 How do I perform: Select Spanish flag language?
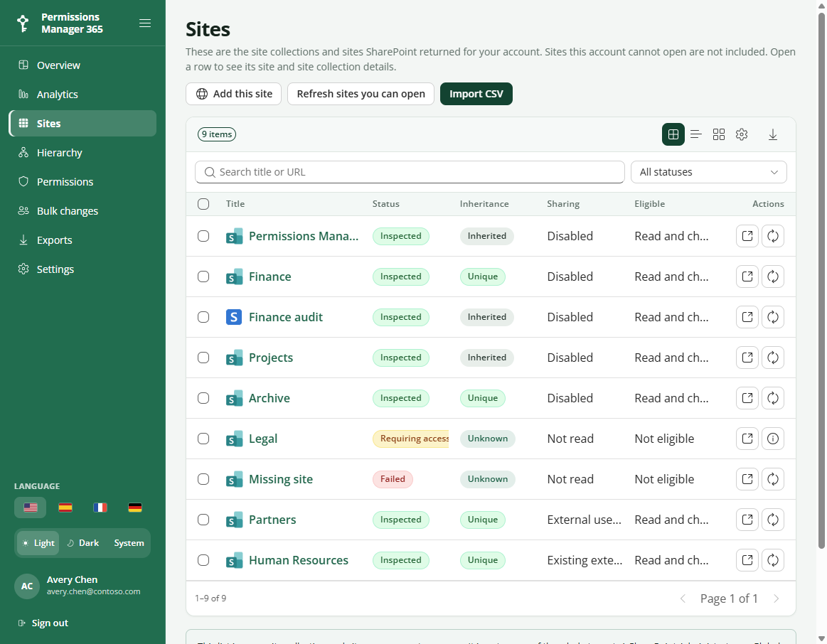[65, 508]
